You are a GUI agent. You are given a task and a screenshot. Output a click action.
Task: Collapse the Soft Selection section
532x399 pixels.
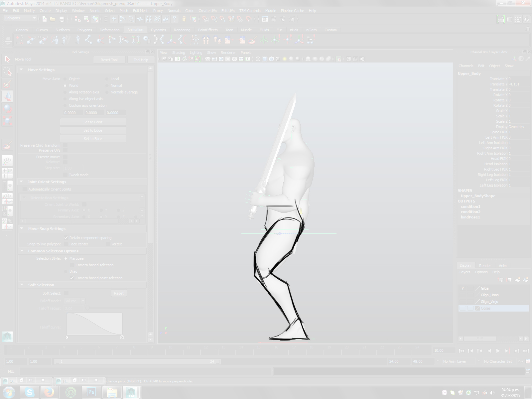(21, 285)
